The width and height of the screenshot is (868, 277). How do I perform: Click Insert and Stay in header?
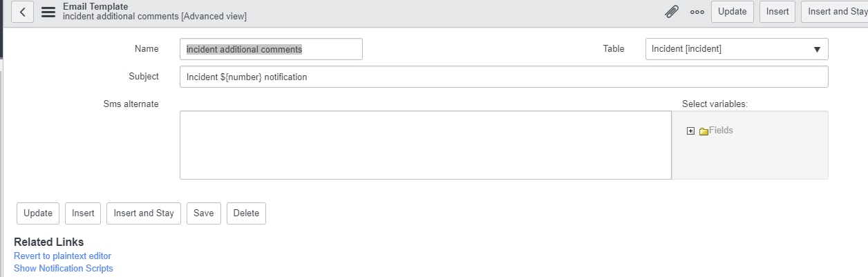(835, 12)
